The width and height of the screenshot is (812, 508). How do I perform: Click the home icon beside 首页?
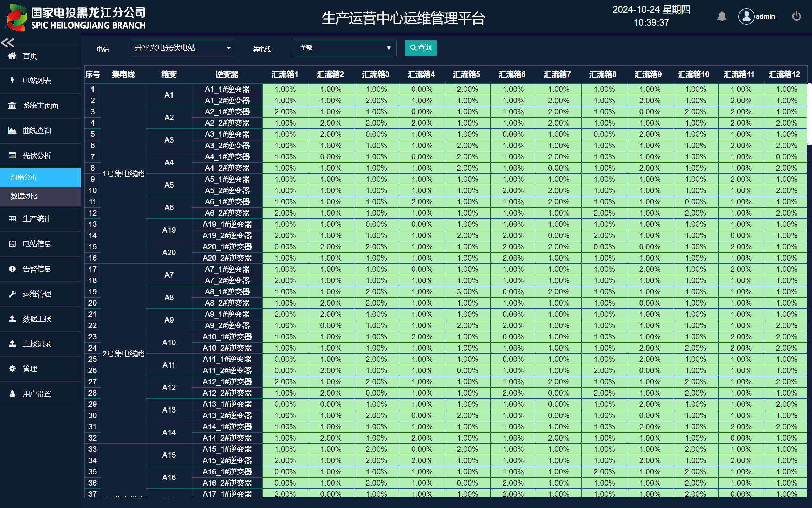point(12,56)
